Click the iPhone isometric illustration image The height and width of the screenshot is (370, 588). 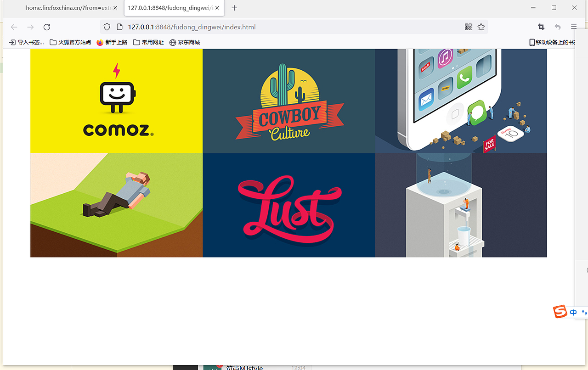pyautogui.click(x=461, y=101)
